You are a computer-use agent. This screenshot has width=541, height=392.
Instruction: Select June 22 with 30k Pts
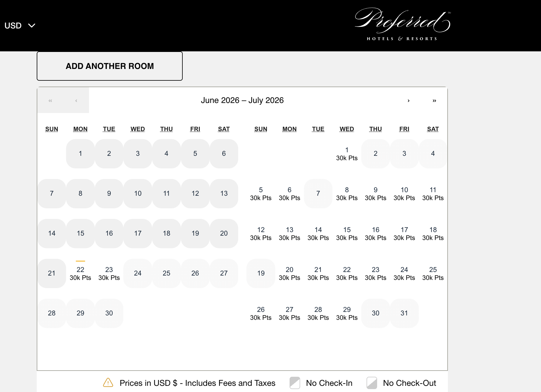pyautogui.click(x=80, y=273)
